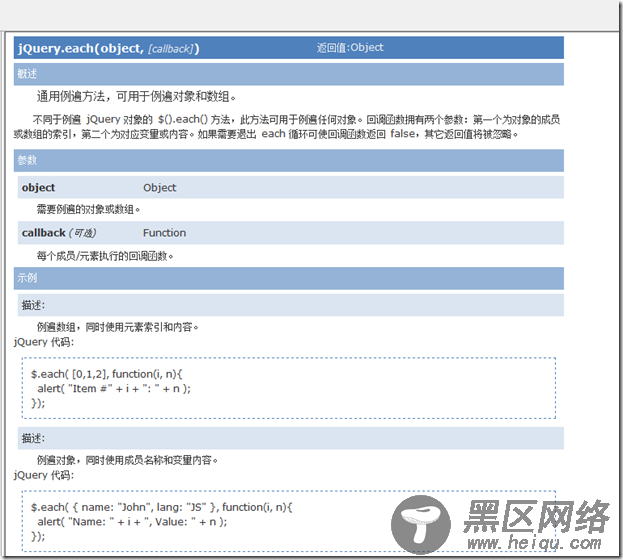Viewport: 623px width, 560px height.
Task: Select the 参数 section header
Action: [x=288, y=161]
